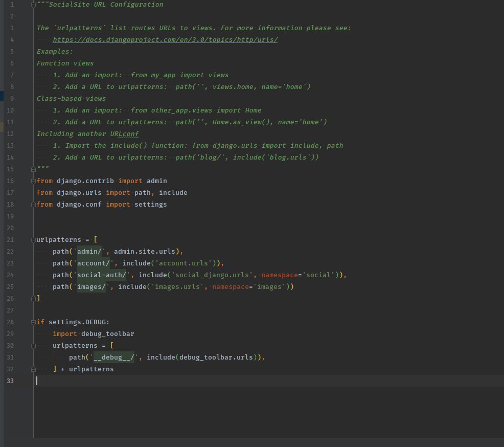Click 'django.urls' in the line 17 import

pyautogui.click(x=79, y=193)
